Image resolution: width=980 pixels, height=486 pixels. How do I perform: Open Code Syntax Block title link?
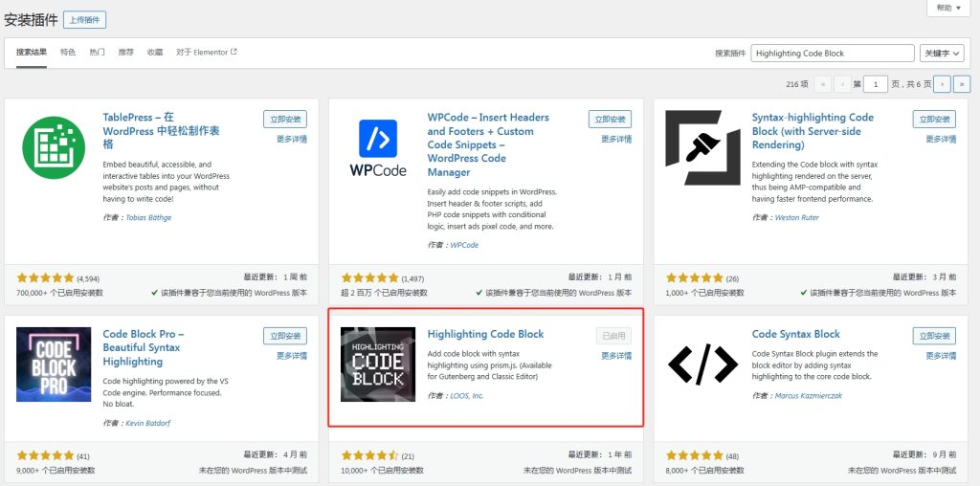795,334
